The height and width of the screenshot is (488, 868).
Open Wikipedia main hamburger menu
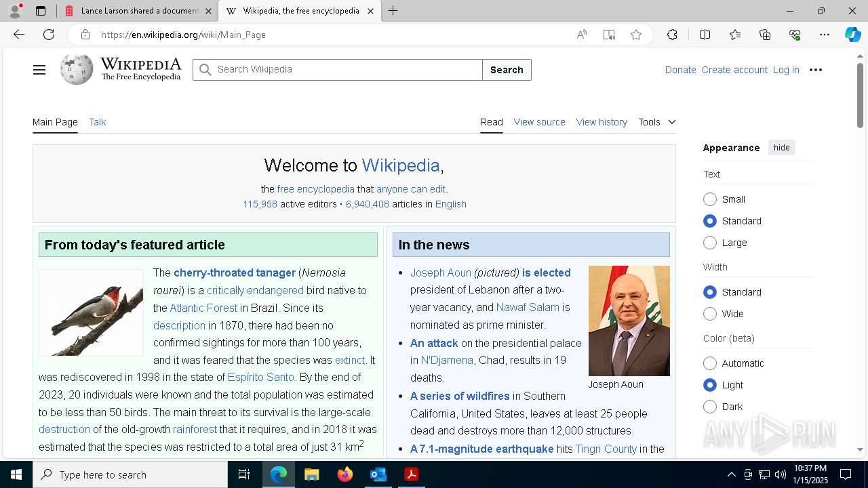pyautogui.click(x=39, y=70)
